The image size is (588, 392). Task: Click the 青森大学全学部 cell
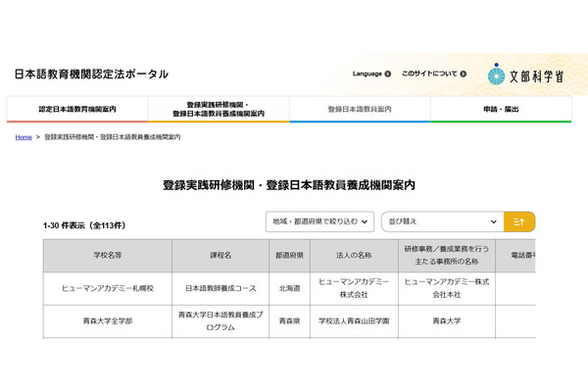coord(108,321)
